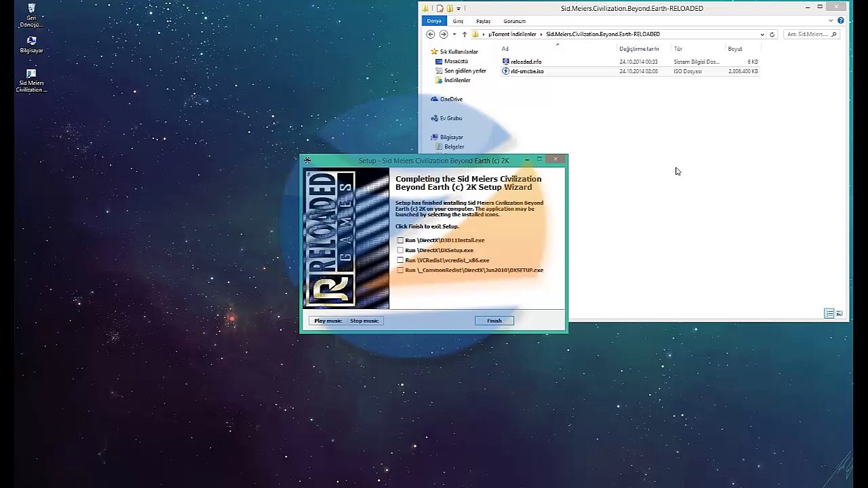Click the new folder icon in Explorer title bar
The width and height of the screenshot is (868, 488).
[x=449, y=8]
